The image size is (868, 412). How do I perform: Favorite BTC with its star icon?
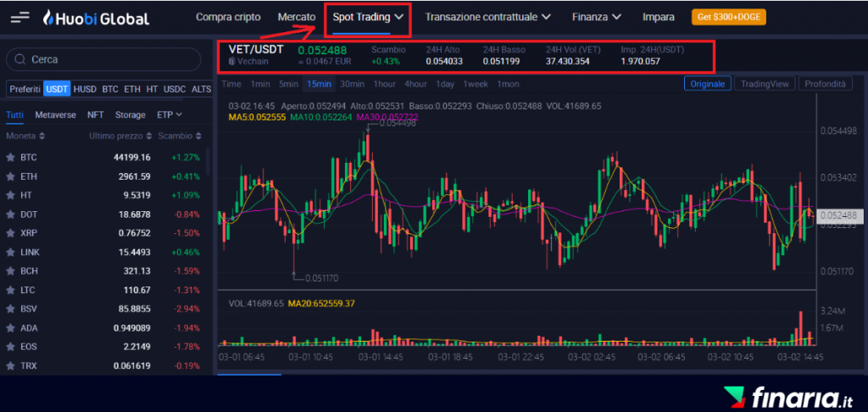[x=10, y=158]
